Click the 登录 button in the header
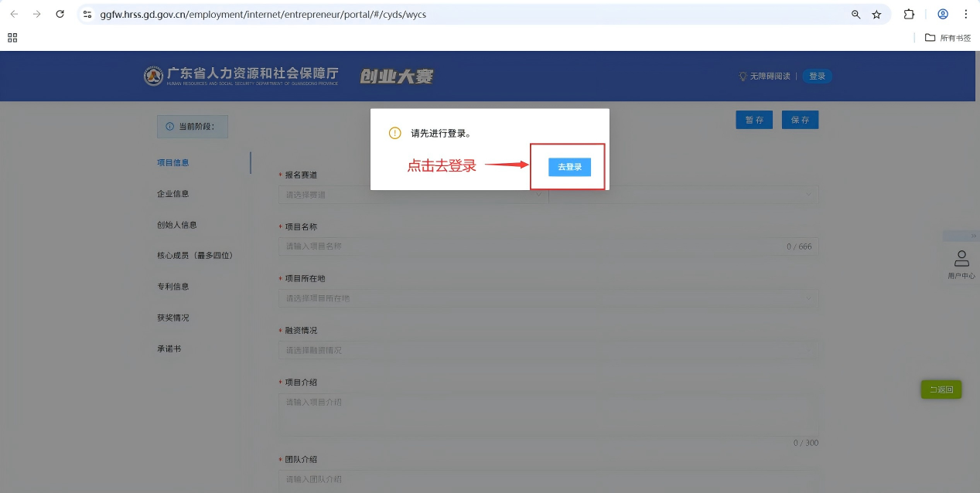Screen dimensions: 980x493 click(x=817, y=76)
